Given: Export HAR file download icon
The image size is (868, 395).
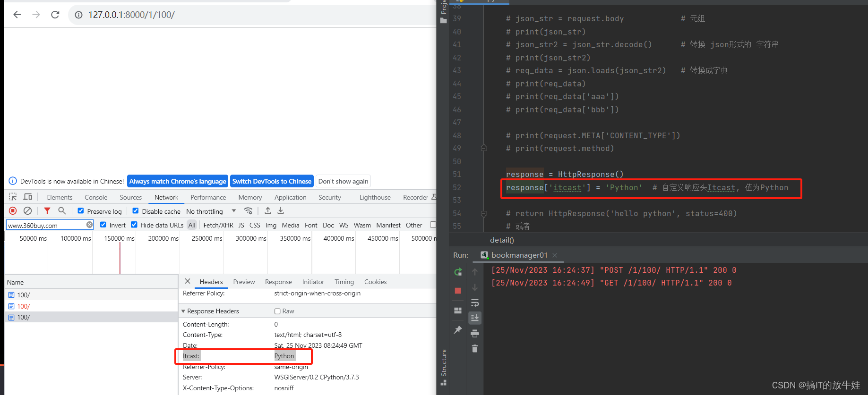Looking at the screenshot, I should (281, 211).
